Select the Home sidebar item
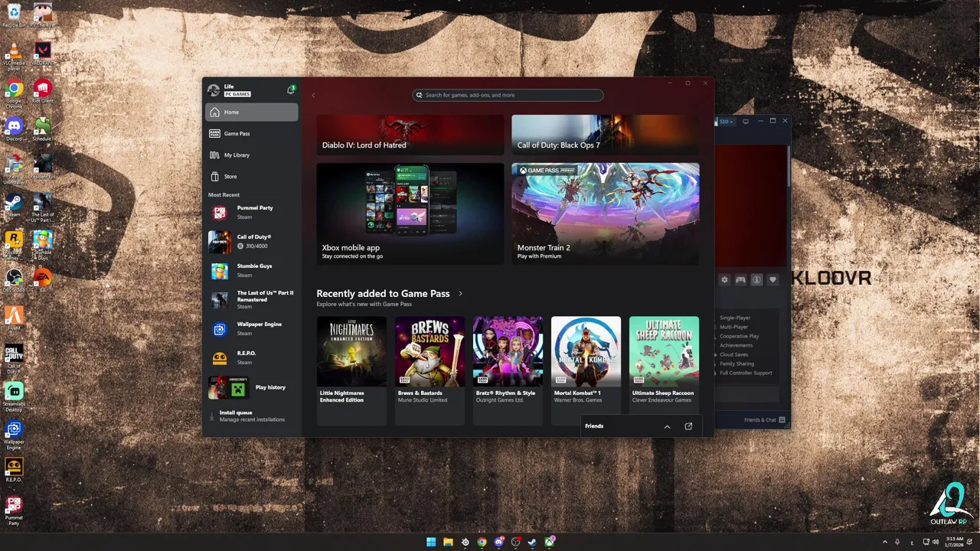The image size is (980, 551). pyautogui.click(x=251, y=112)
